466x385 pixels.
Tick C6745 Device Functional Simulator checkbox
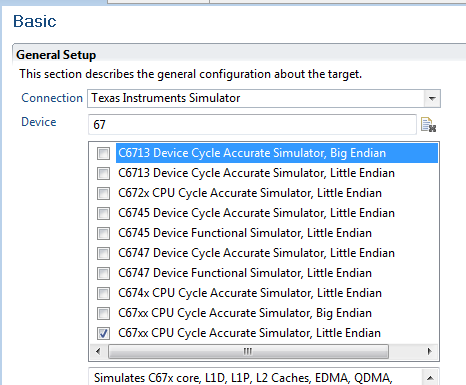tap(103, 233)
